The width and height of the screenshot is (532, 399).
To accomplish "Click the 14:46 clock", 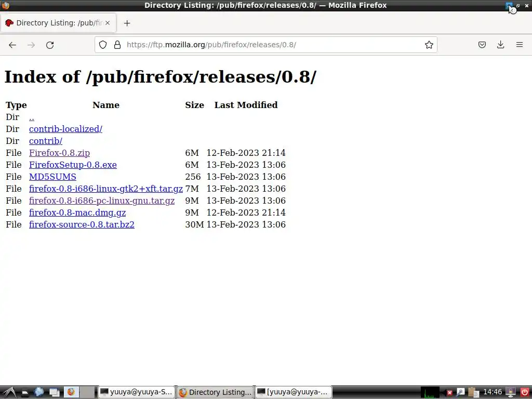I will [x=493, y=392].
